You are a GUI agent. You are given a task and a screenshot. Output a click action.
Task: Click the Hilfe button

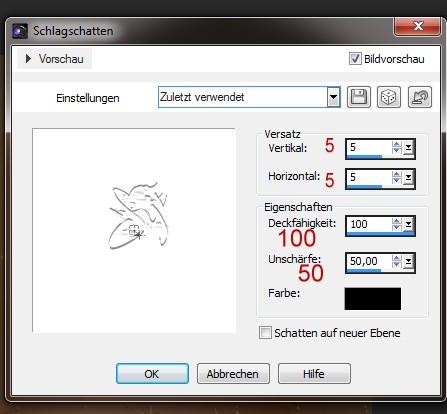coord(314,374)
